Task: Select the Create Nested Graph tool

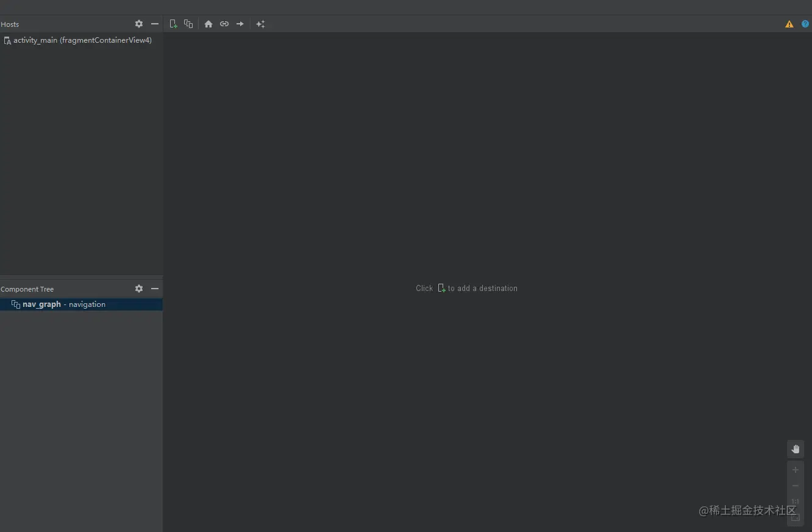Action: [x=188, y=24]
